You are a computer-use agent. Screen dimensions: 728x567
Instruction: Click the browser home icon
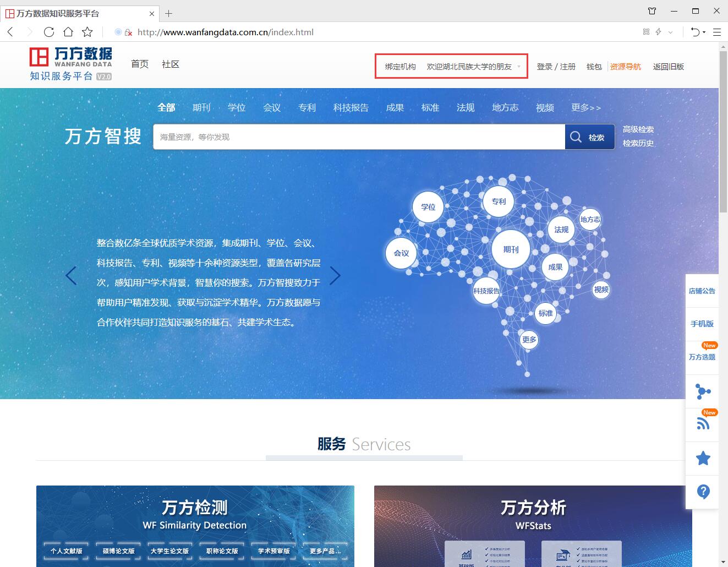[68, 32]
